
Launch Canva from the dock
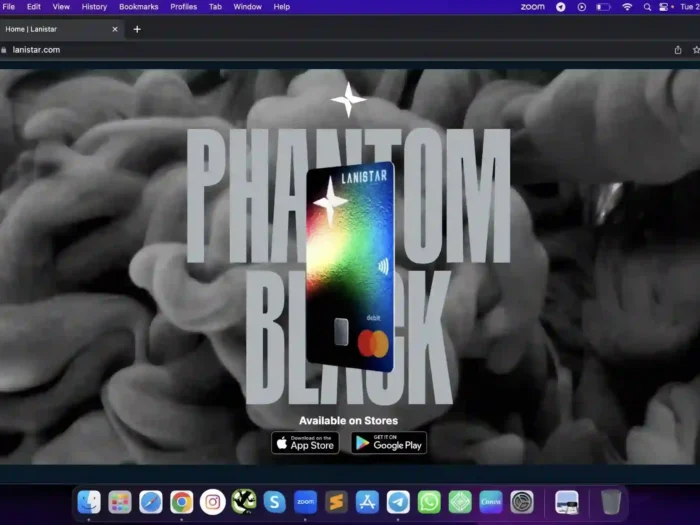point(491,502)
